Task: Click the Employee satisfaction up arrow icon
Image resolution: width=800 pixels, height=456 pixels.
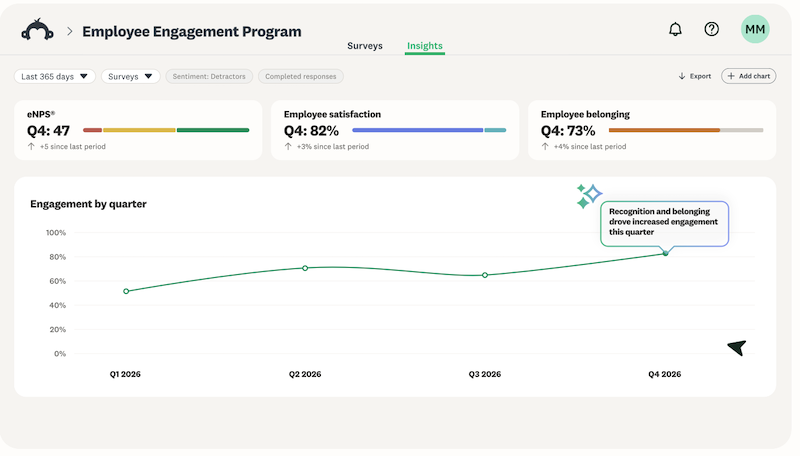Action: (288, 146)
